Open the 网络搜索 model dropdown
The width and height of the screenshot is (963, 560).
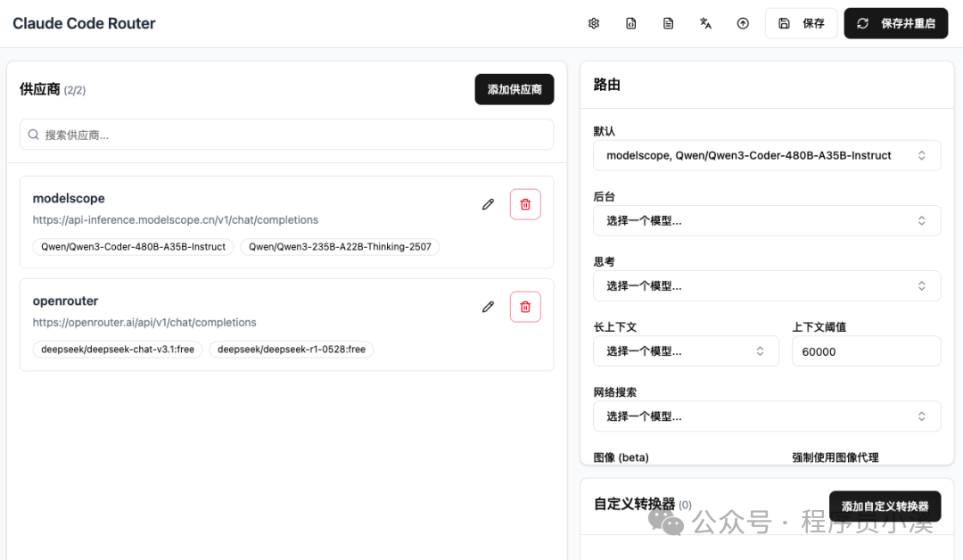(x=767, y=416)
